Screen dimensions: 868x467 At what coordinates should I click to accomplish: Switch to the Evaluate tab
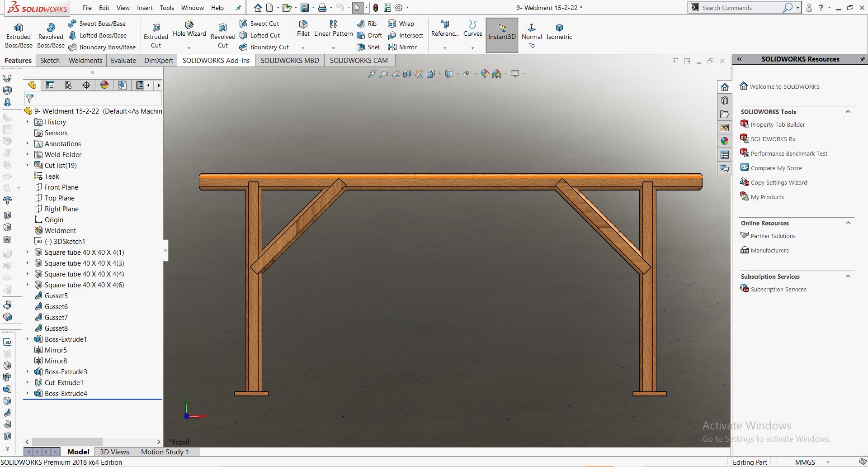coord(123,60)
